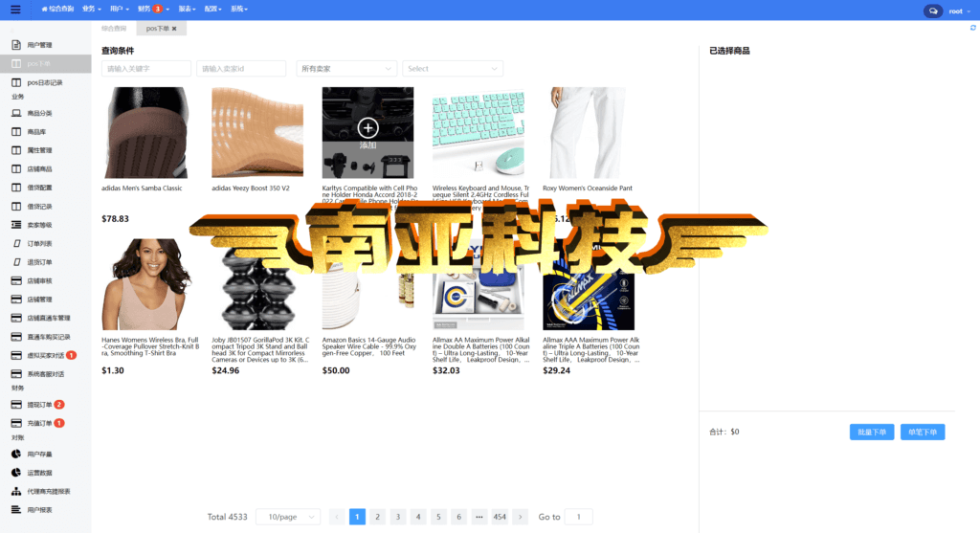Open the Select dropdown in query filters
The image size is (980, 533).
click(453, 69)
